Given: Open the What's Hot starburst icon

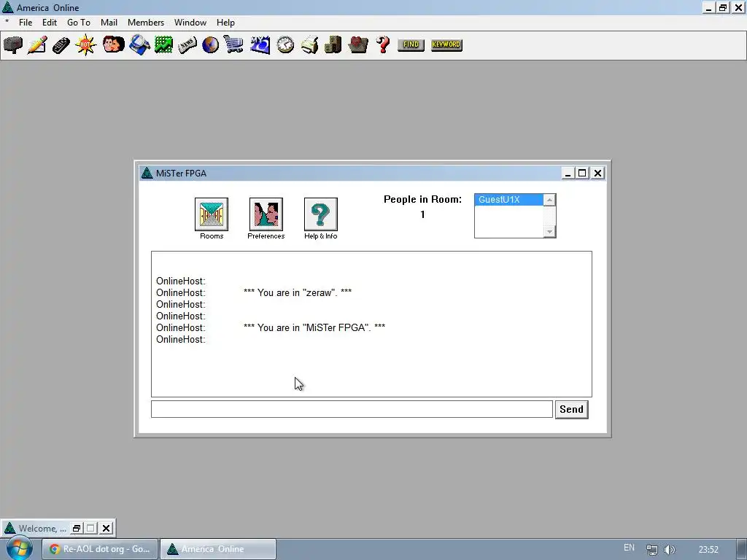Looking at the screenshot, I should (x=86, y=45).
